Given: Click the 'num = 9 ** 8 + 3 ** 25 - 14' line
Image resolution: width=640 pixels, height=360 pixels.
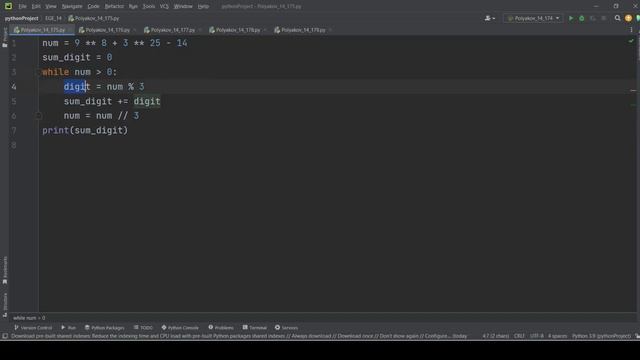Looking at the screenshot, I should click(115, 43).
